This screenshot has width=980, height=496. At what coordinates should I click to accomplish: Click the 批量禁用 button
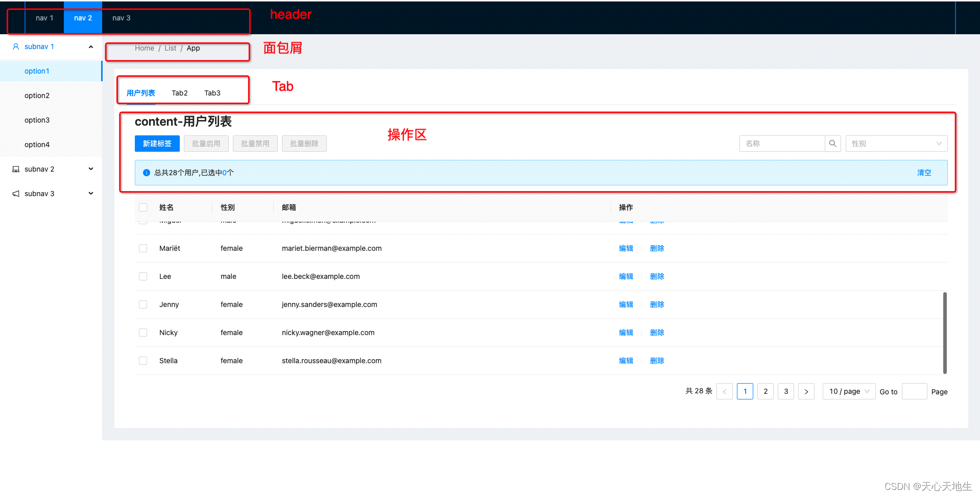coord(255,144)
